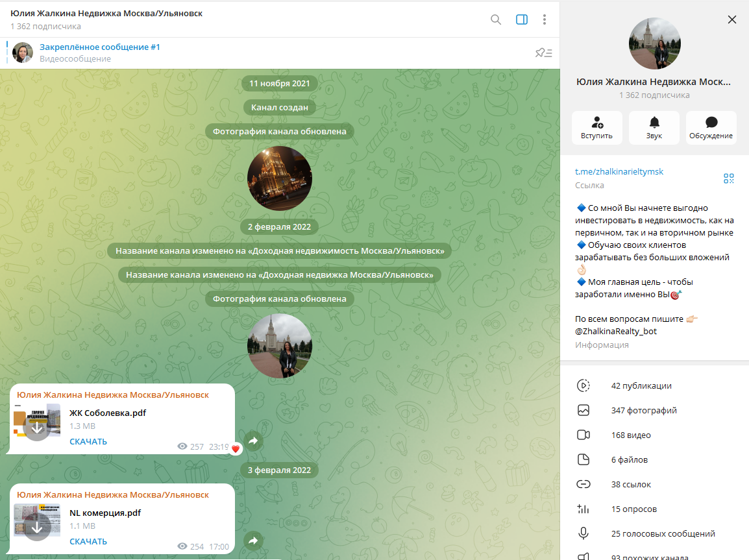Click the polls chart icon

coord(583,509)
